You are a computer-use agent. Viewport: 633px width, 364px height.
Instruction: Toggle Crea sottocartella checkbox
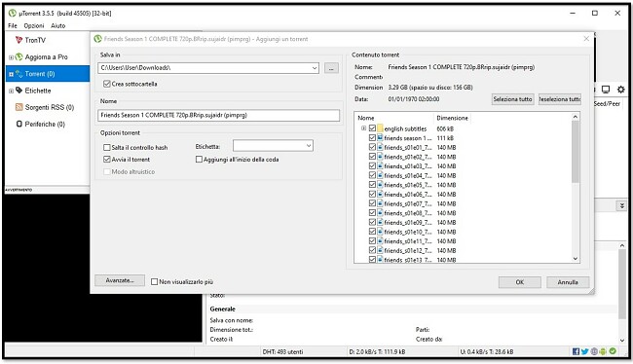coord(107,84)
